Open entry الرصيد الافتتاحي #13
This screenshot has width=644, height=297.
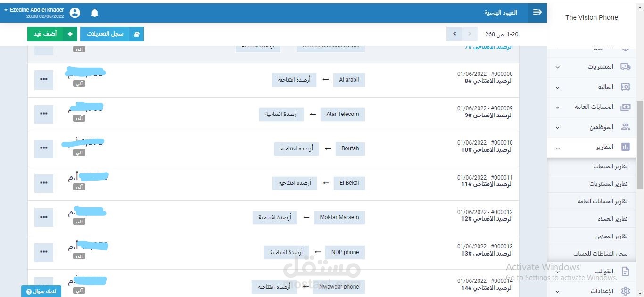487,254
